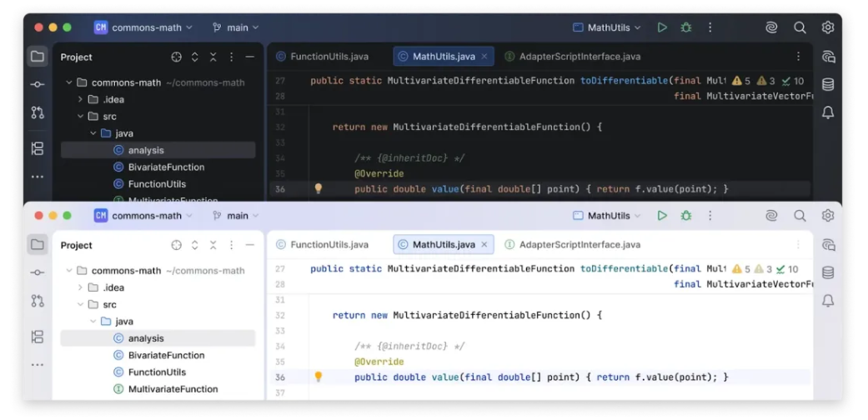Collapse all in dark Project panel
Screen dimensions: 868x420
[x=213, y=57]
